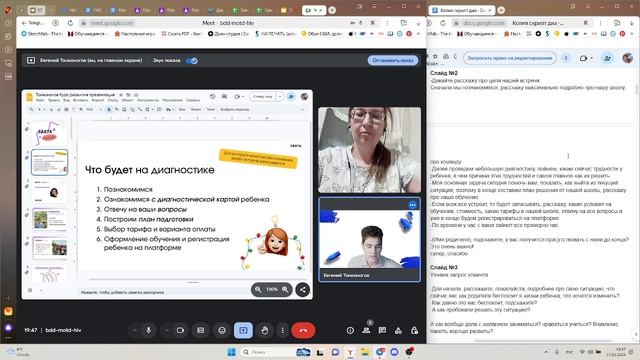This screenshot has width=640, height=360.
Task: Open 'Обучающиеся' bookmark in Meet window
Action: point(87,34)
